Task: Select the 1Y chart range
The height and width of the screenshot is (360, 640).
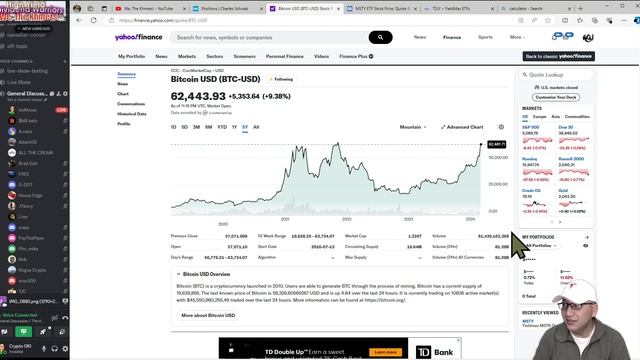Action: (234, 127)
